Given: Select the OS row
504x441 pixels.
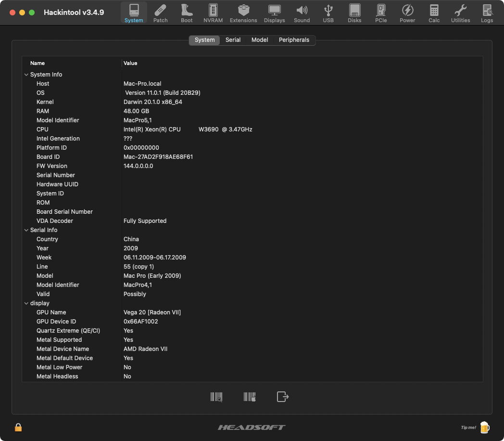Looking at the screenshot, I should point(252,92).
